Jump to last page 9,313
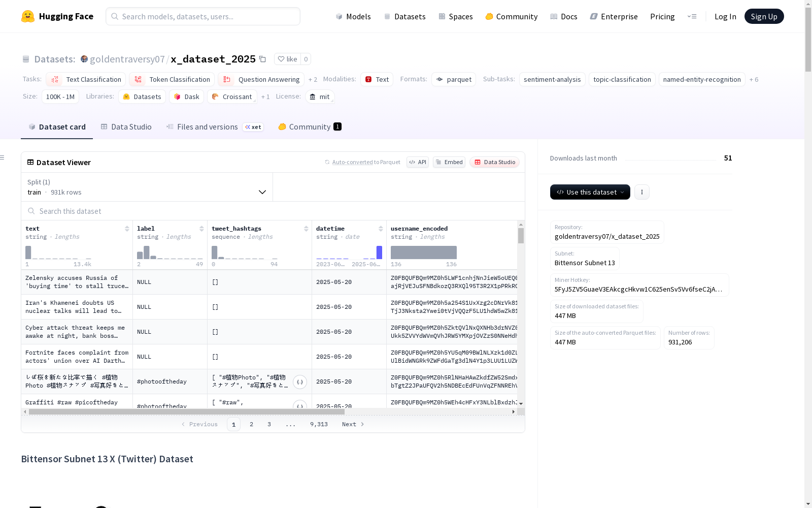 point(319,424)
